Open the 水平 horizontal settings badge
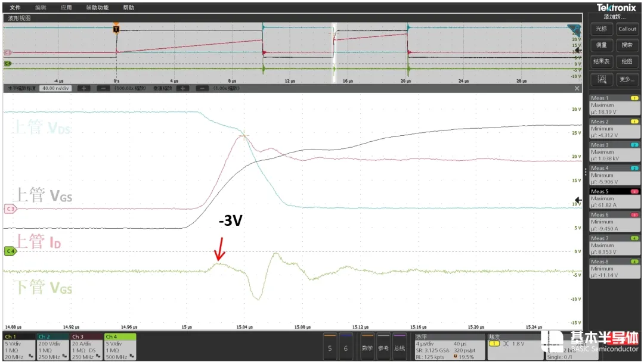This screenshot has height=364, width=644. 447,346
